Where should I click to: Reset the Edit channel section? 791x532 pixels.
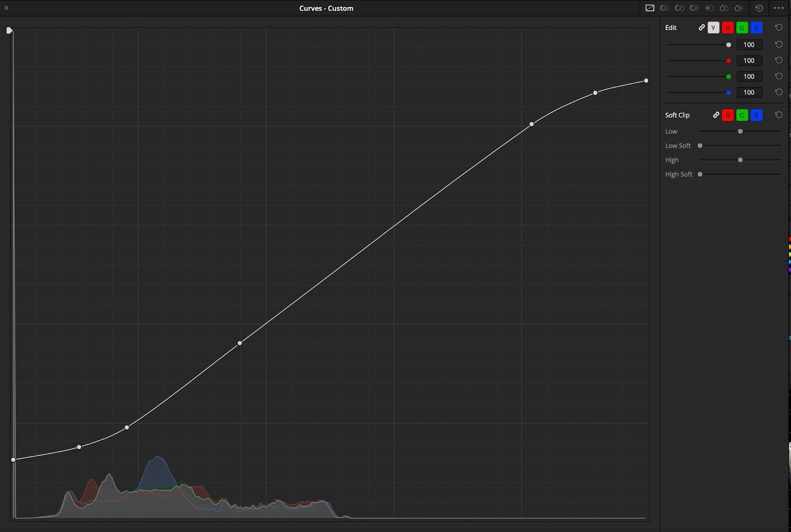[779, 28]
